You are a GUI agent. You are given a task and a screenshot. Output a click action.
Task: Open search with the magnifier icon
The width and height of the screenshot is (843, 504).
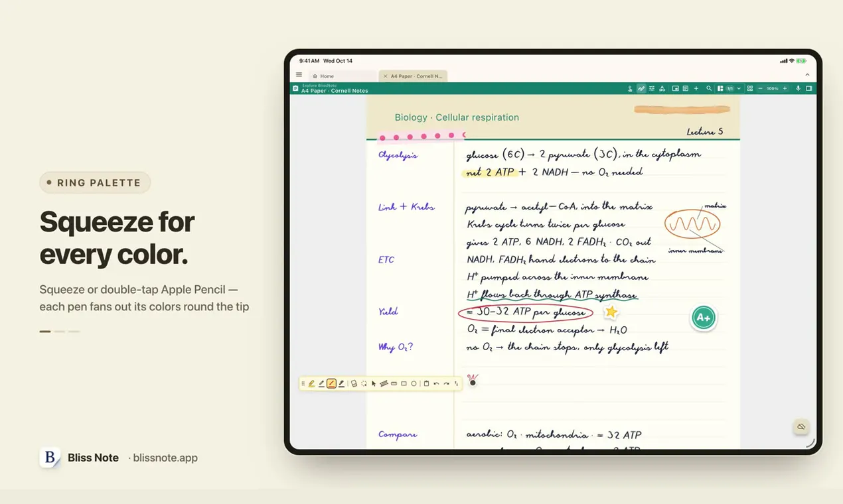pos(709,88)
